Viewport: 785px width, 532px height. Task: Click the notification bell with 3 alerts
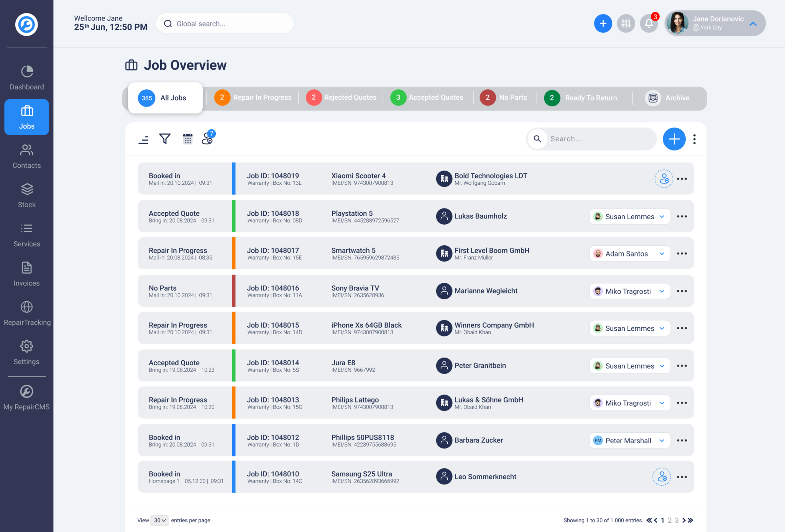click(649, 23)
